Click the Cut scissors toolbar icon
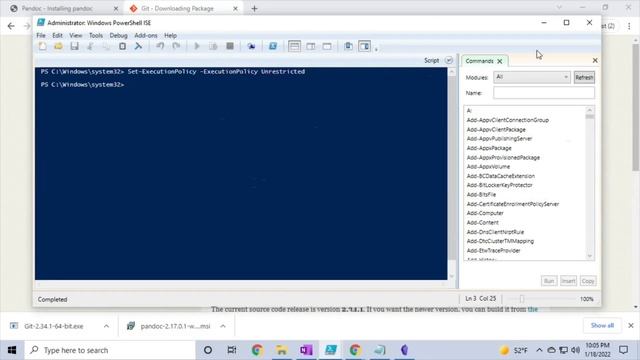640x360 pixels. tap(90, 46)
